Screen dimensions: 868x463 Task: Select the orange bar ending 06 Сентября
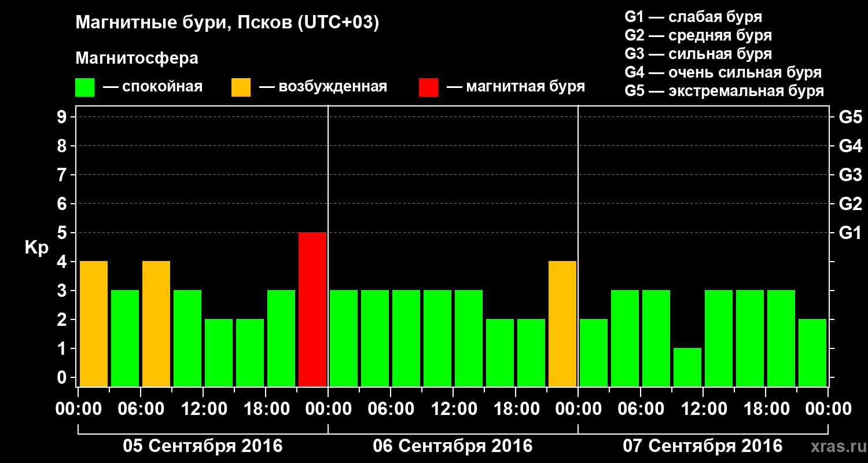coord(562,324)
